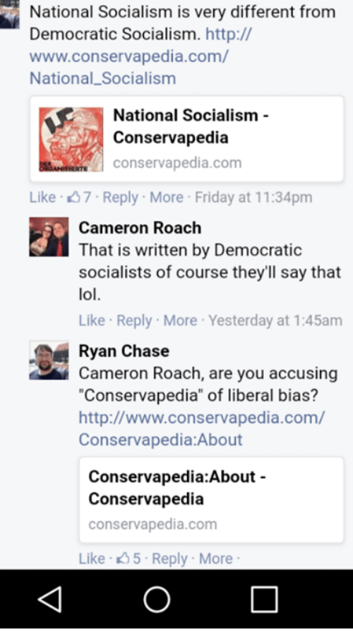Open Ryan Chase's profile picture
This screenshot has height=644, width=353.
click(x=49, y=360)
